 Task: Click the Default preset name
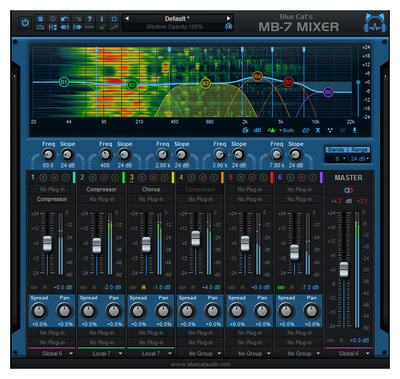click(x=177, y=19)
